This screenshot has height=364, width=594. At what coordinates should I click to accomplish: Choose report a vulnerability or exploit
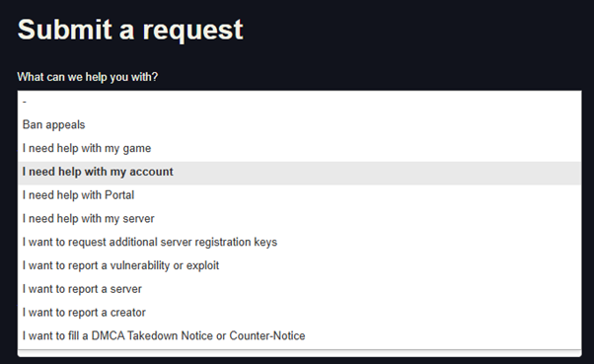tap(299, 265)
